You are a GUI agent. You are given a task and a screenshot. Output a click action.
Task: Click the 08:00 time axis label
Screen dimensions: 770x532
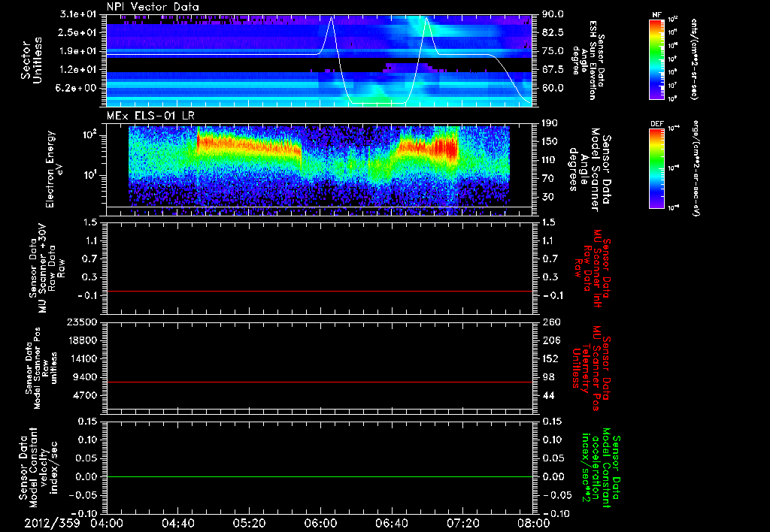coord(532,522)
